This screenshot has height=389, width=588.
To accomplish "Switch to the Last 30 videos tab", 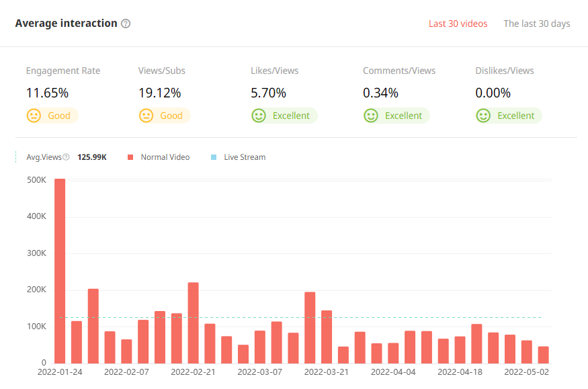I will (x=458, y=24).
